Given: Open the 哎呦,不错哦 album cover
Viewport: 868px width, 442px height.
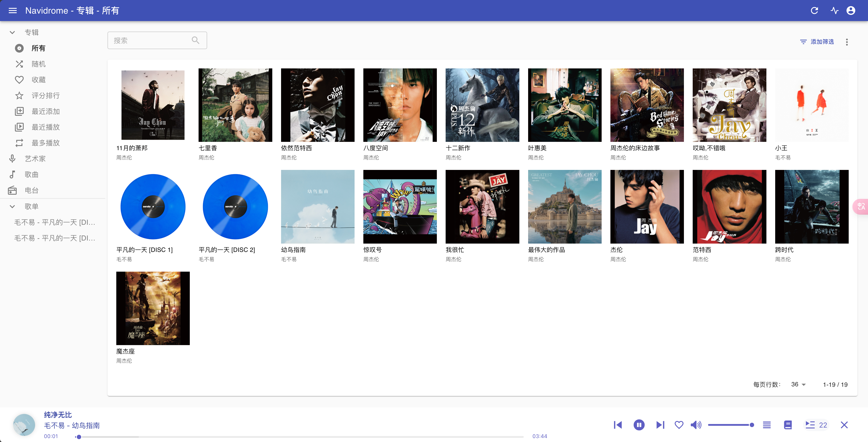Looking at the screenshot, I should 730,105.
